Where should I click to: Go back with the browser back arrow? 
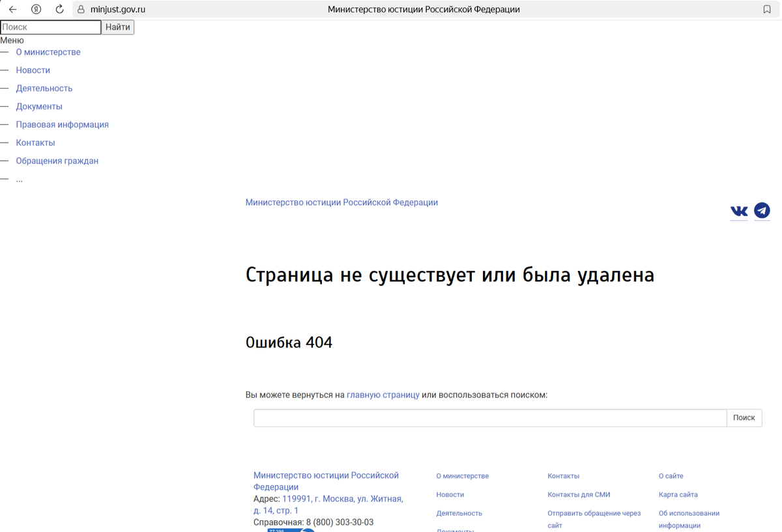(12, 9)
